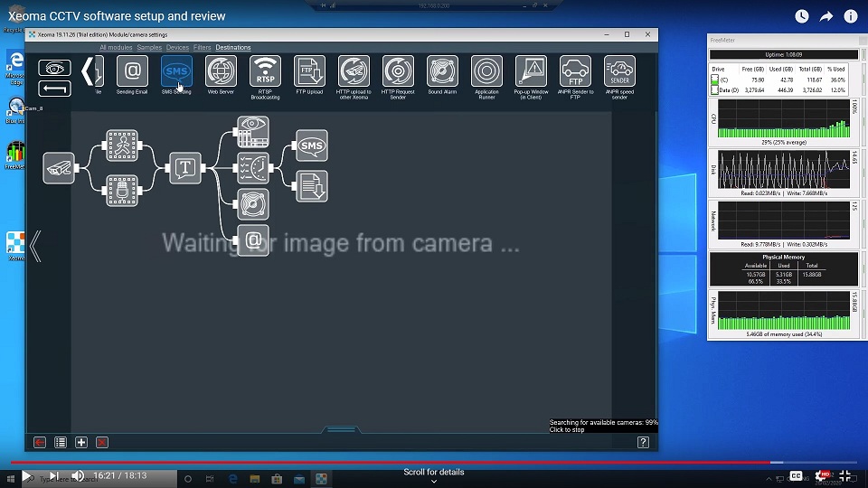This screenshot has width=868, height=488.
Task: Click the FreeMeter Uptime bar
Action: pos(783,55)
